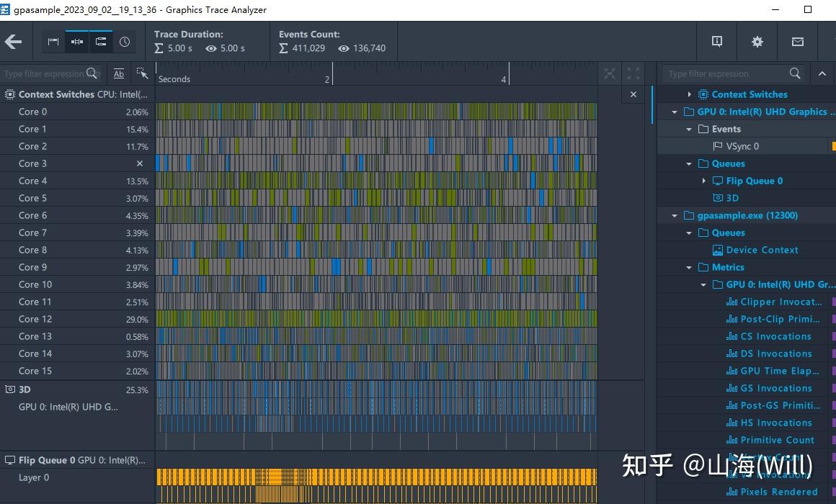Click the orange VSync 0 color swatch
Screen dimensions: 836x504
point(833,146)
